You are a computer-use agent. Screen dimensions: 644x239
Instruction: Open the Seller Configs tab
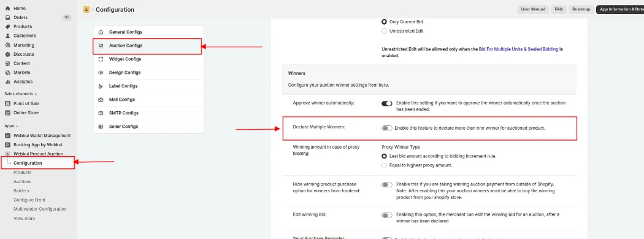[148, 127]
